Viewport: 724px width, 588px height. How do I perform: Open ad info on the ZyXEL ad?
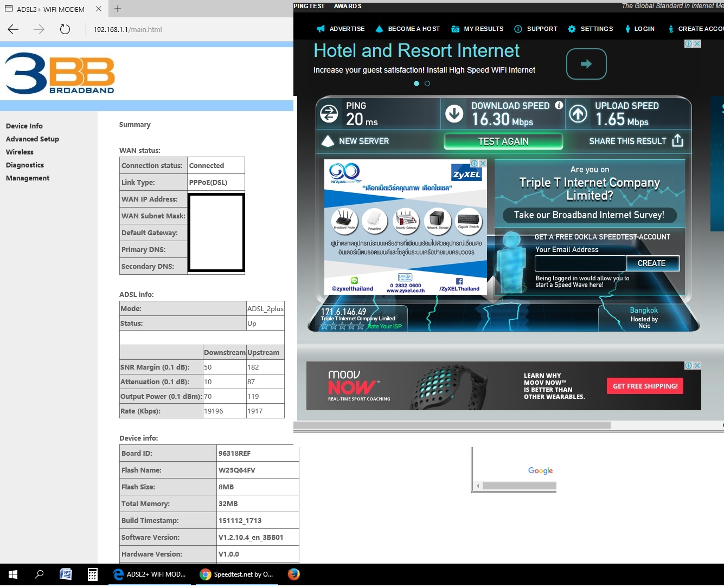pos(475,163)
